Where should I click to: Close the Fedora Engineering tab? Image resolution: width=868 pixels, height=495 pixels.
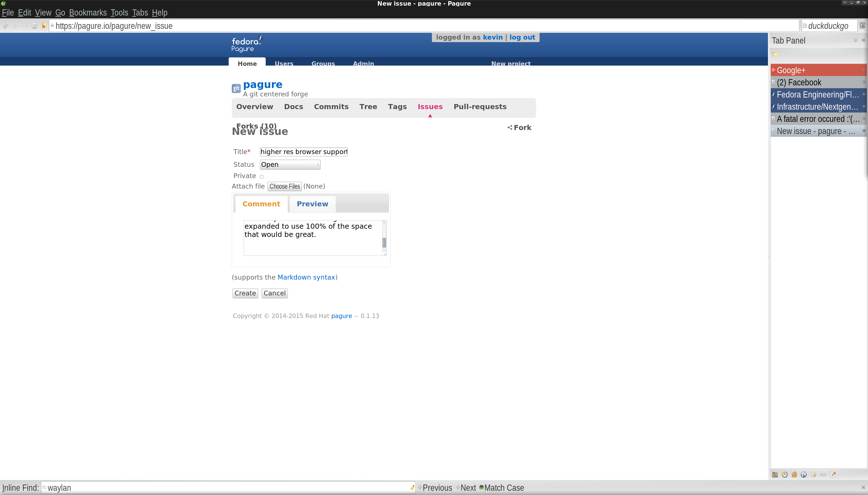pyautogui.click(x=863, y=94)
